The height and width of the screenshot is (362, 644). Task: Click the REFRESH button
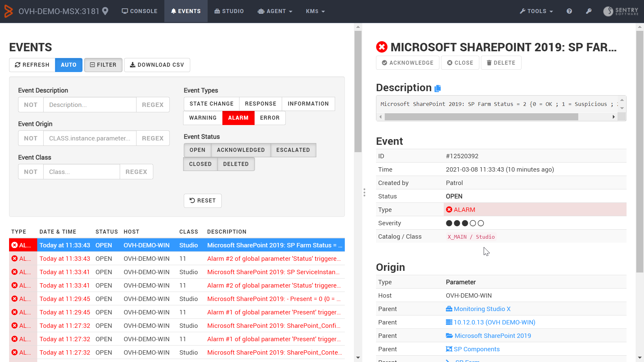tap(32, 65)
